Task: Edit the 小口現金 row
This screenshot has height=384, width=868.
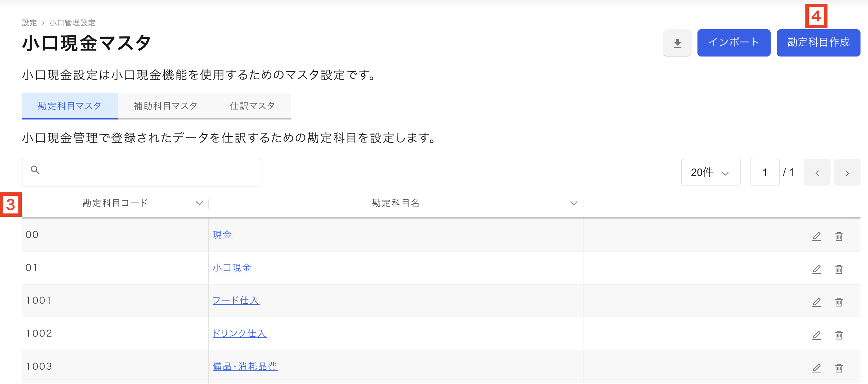Action: point(816,269)
